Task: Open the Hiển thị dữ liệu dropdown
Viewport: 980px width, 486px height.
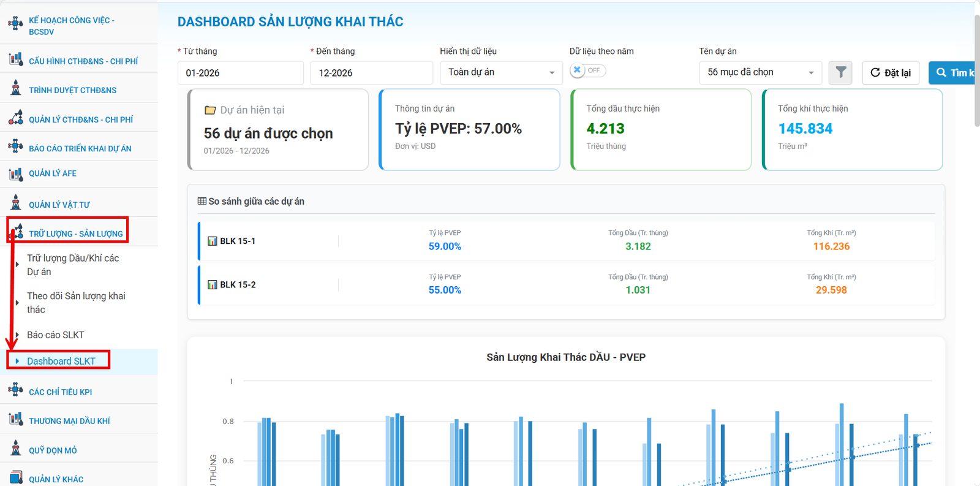Action: tap(501, 72)
